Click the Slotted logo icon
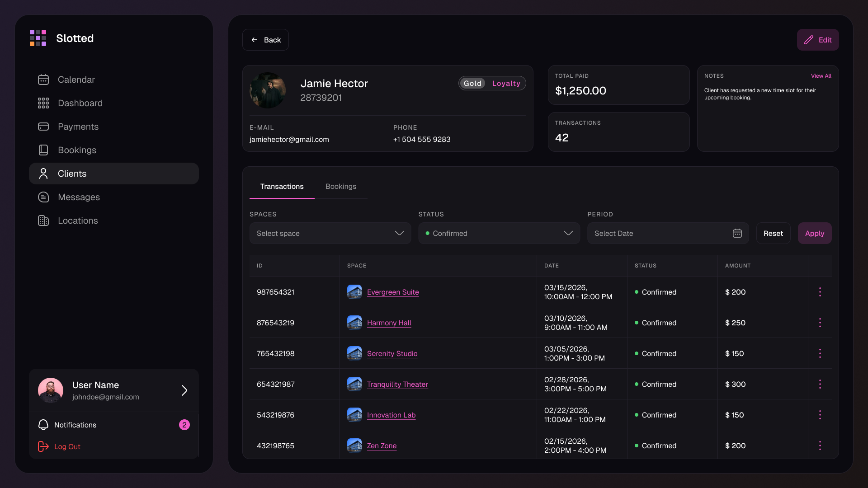This screenshot has height=488, width=868. [38, 38]
